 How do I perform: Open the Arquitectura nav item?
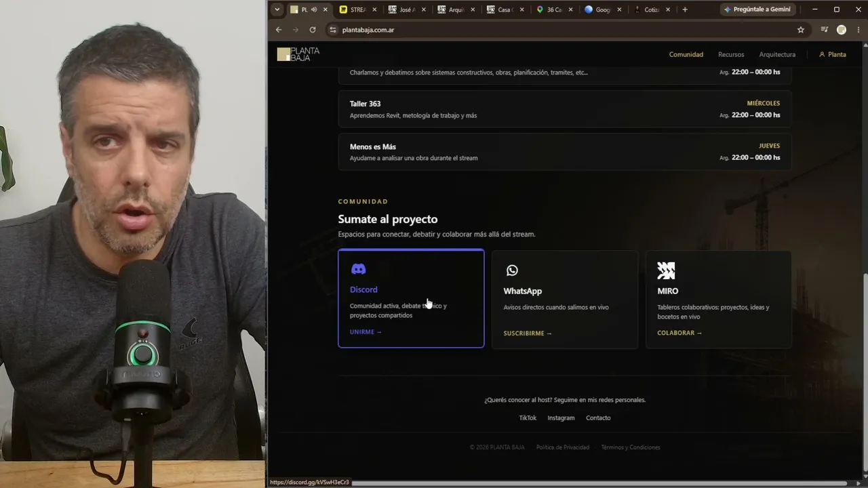point(777,54)
